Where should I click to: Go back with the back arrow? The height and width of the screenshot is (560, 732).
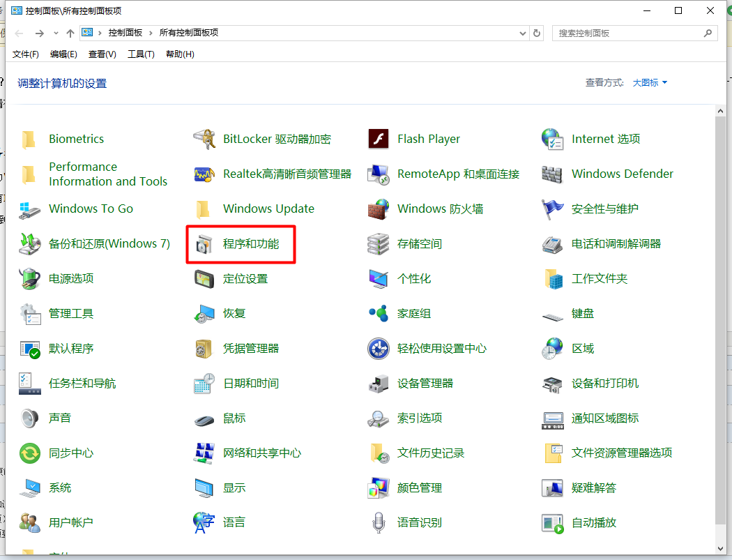tap(19, 33)
